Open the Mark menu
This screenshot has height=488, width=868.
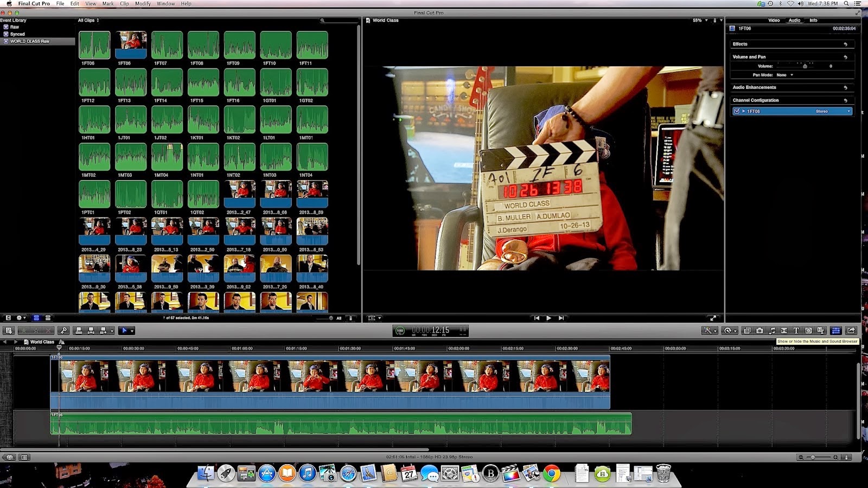click(x=108, y=4)
